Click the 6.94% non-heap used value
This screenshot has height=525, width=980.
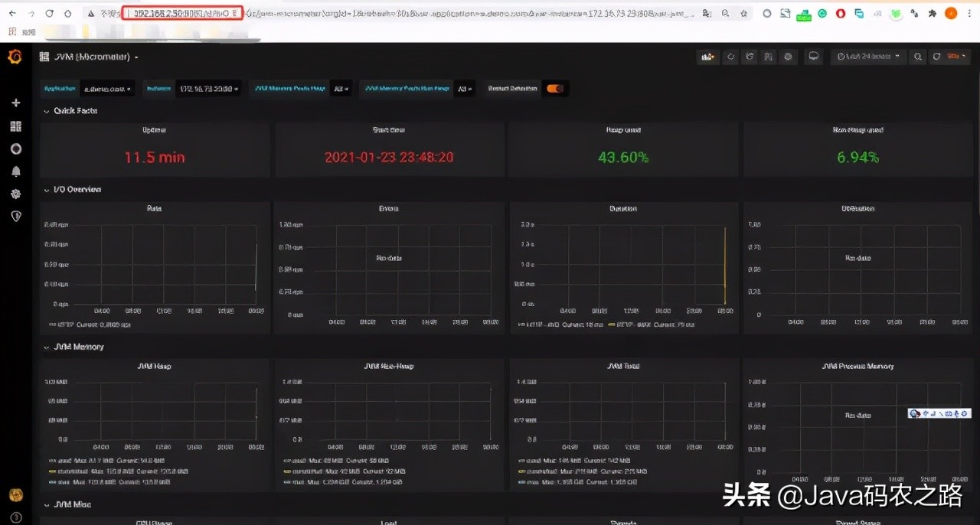858,157
